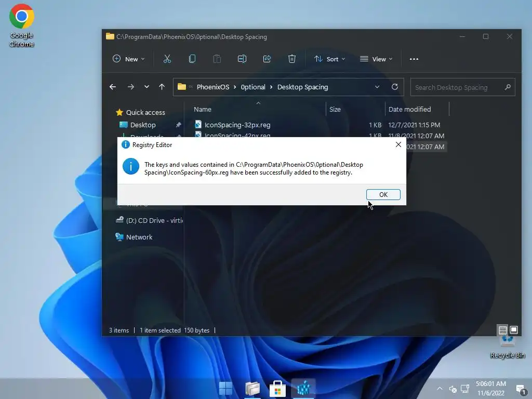Screen dimensions: 532x399
Task: Select Quick access in sidebar
Action: point(140,112)
